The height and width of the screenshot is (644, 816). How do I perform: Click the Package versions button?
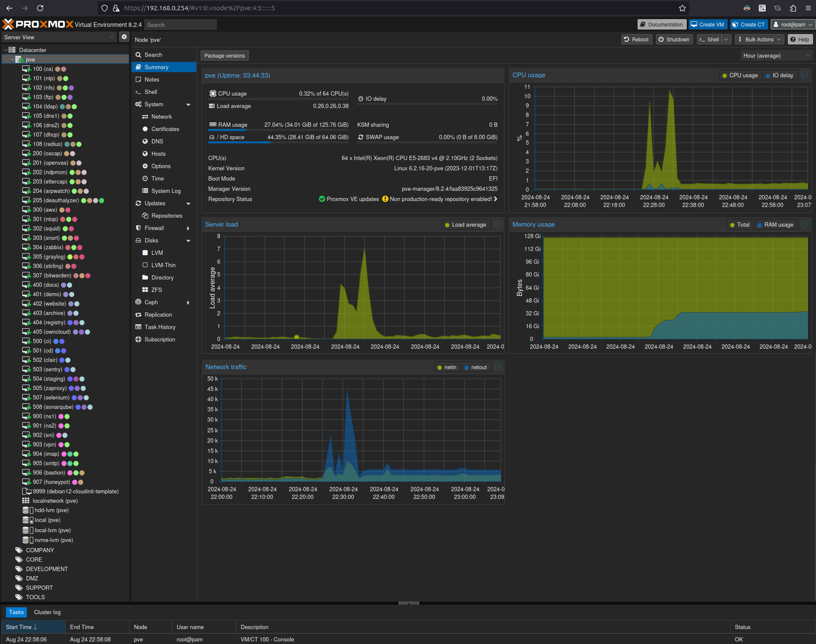point(224,55)
